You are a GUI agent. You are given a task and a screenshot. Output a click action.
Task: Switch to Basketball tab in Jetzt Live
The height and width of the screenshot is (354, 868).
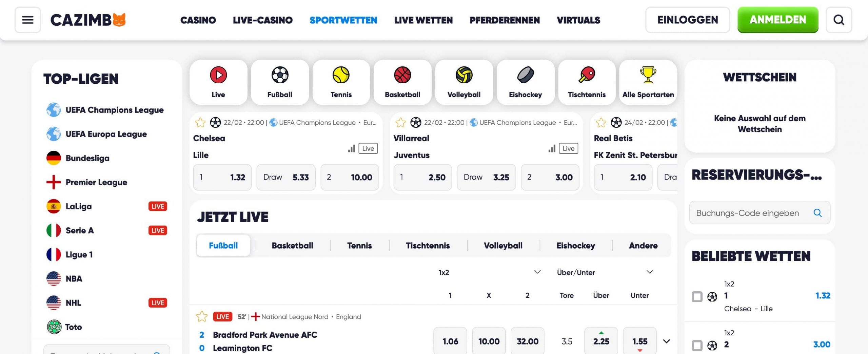pos(292,246)
